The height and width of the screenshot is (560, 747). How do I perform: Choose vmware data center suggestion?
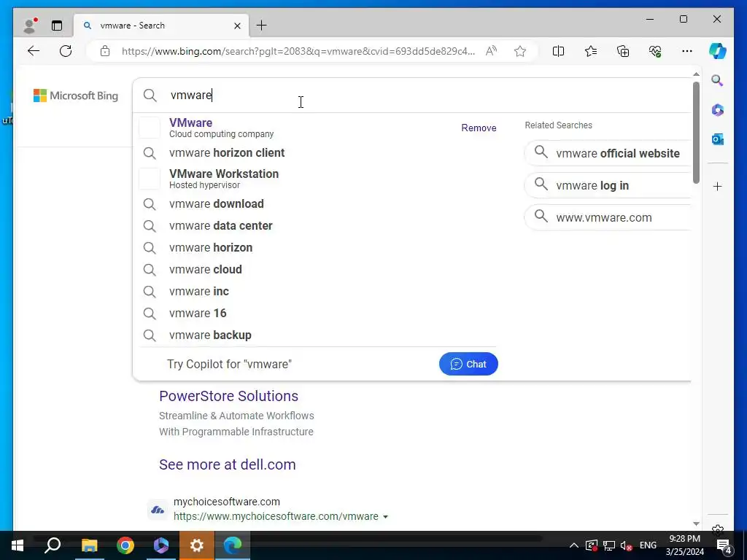click(317, 226)
